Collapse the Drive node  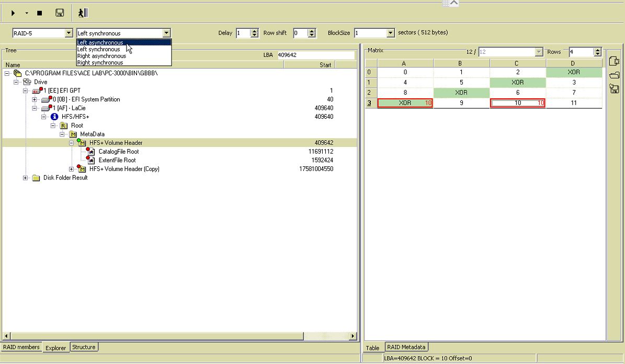point(16,82)
